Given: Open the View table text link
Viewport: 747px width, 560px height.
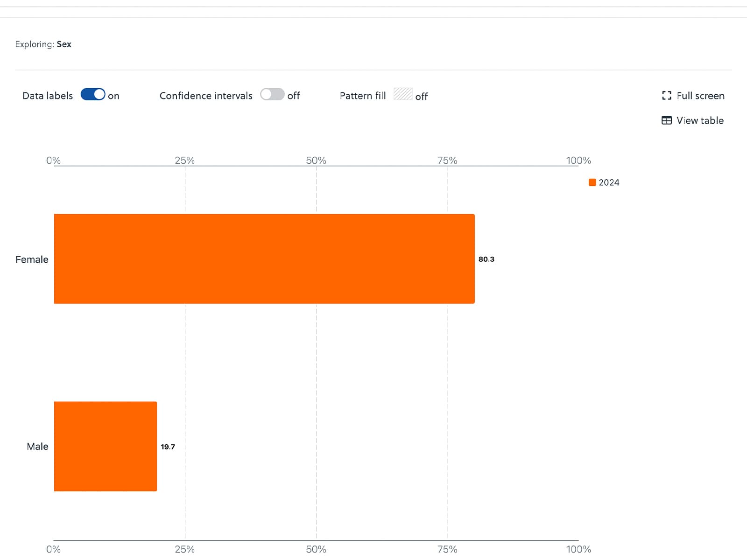Looking at the screenshot, I should point(700,120).
